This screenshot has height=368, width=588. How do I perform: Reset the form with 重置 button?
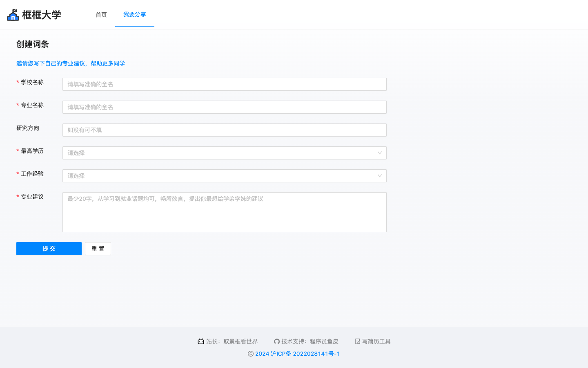coord(98,249)
